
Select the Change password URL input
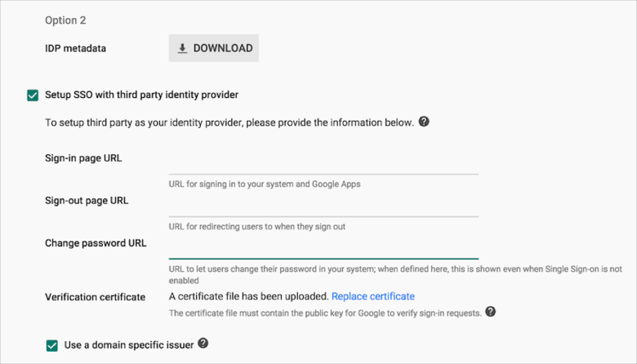[323, 250]
